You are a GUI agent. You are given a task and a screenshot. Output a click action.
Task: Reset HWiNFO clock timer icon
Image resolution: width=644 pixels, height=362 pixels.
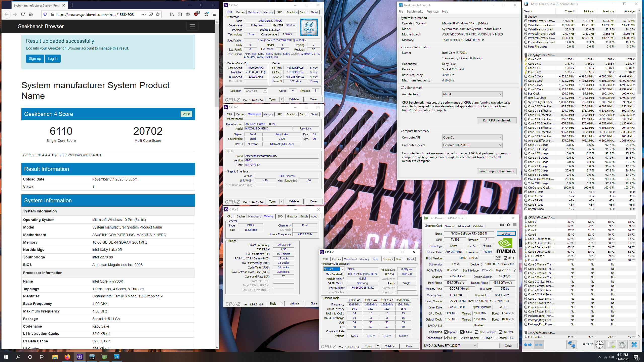(599, 344)
